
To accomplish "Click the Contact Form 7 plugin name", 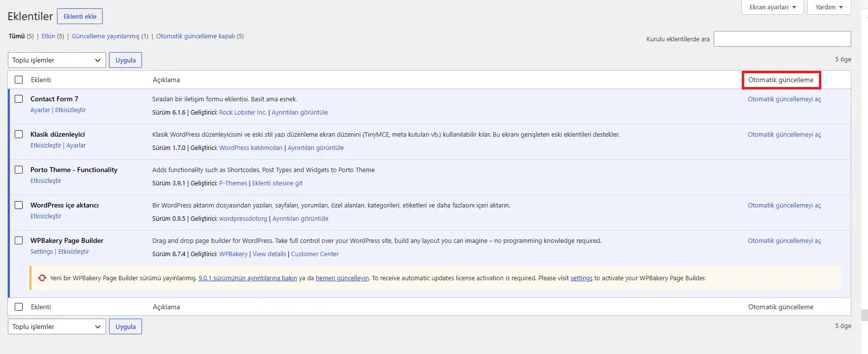I will point(54,99).
